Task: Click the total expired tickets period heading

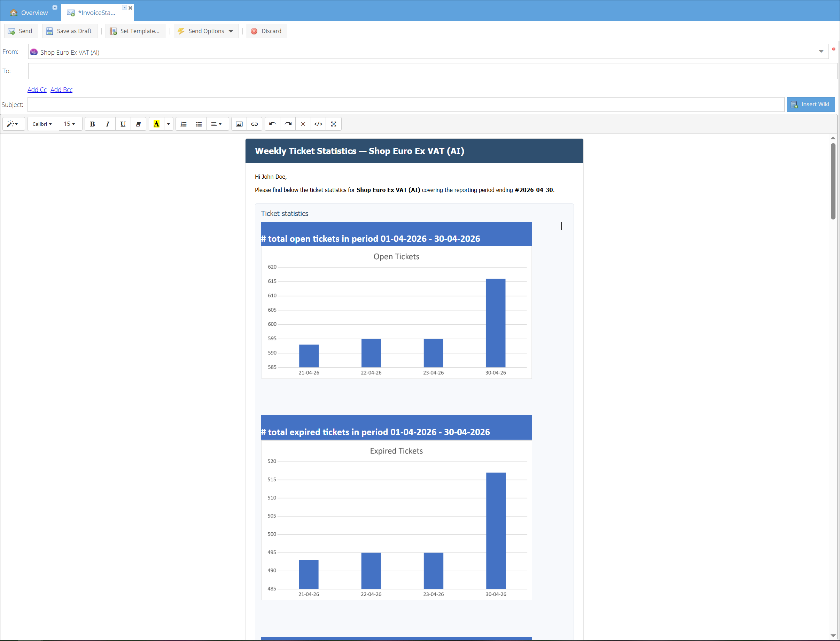Action: pyautogui.click(x=375, y=432)
